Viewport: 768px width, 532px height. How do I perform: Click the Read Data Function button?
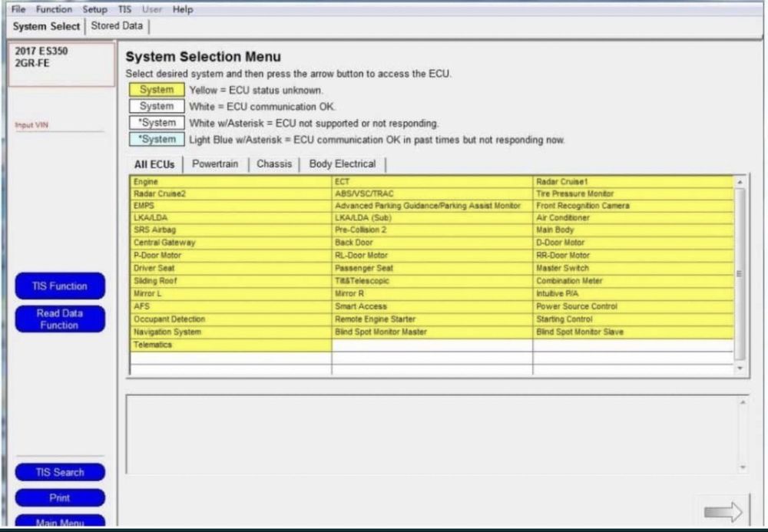click(60, 319)
